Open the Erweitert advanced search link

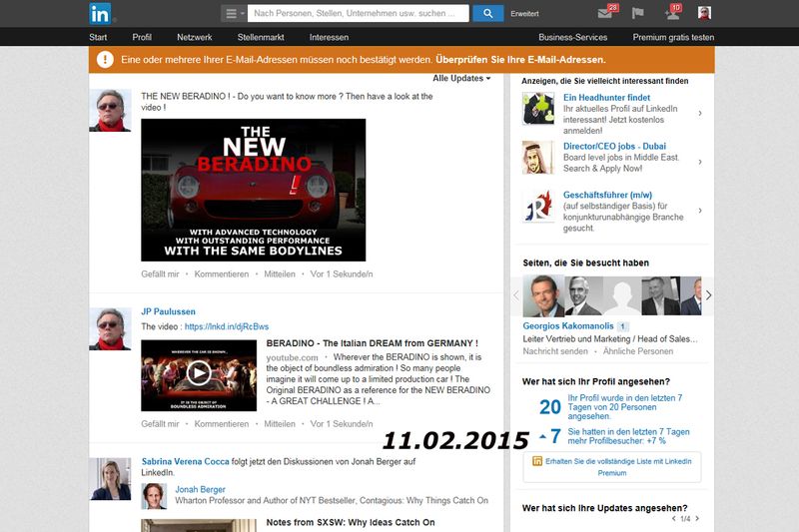[524, 14]
